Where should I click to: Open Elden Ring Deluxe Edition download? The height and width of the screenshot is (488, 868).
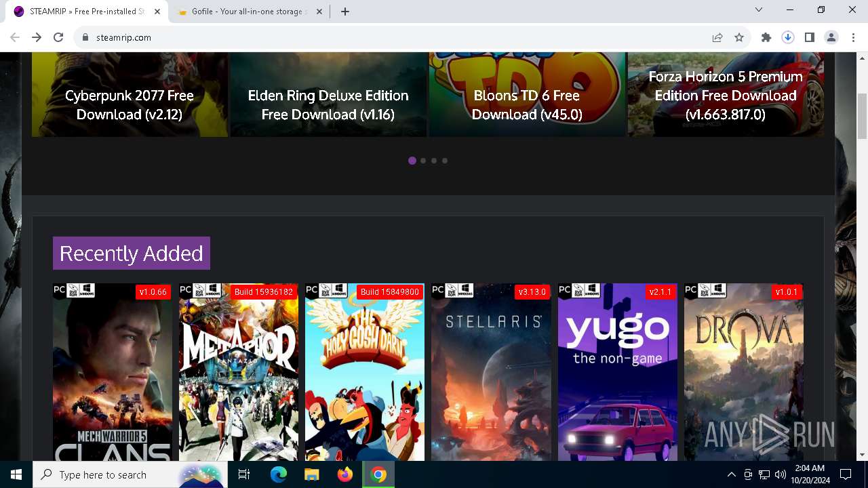(x=328, y=94)
